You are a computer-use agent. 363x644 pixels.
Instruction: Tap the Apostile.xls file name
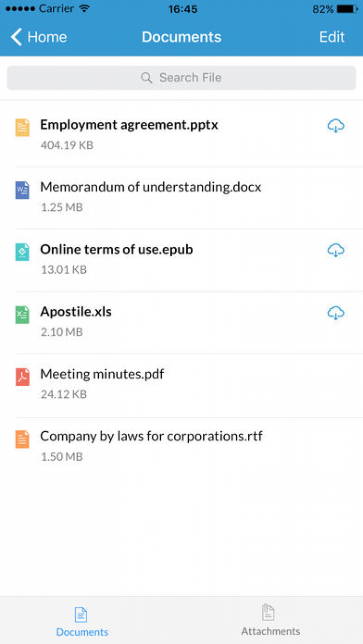76,311
